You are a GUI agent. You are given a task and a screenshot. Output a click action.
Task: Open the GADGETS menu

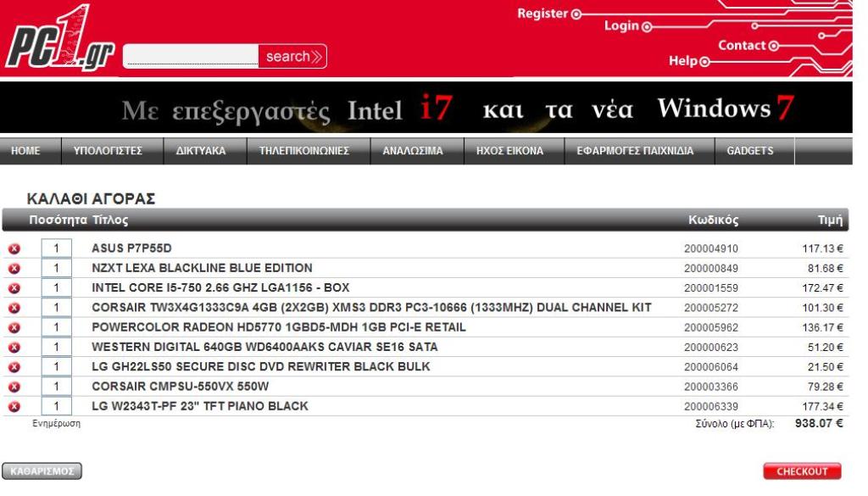click(750, 151)
